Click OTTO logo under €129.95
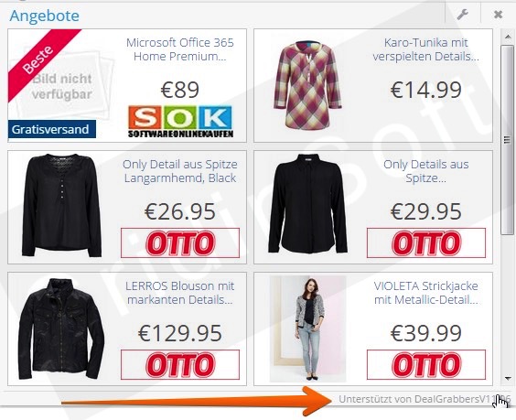 click(180, 365)
